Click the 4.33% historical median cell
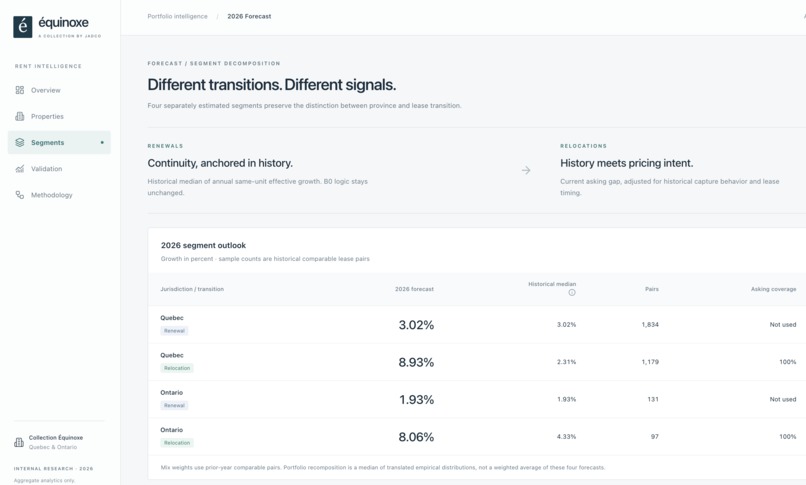The width and height of the screenshot is (806, 485). coord(566,437)
